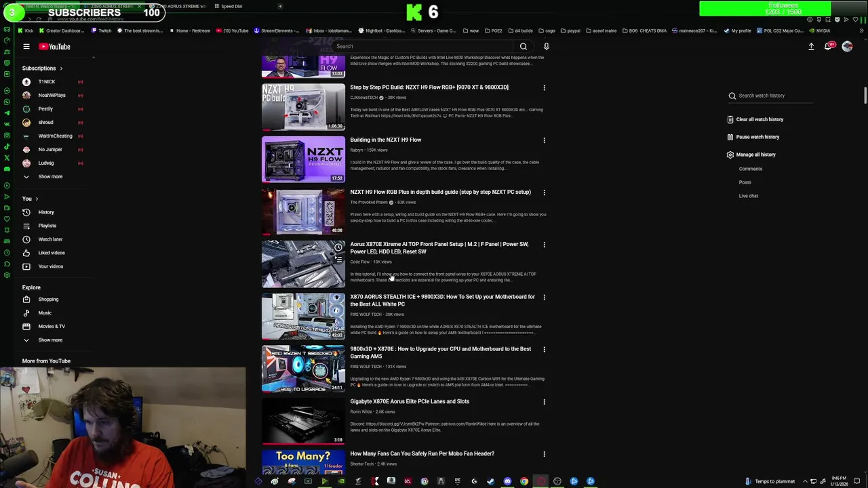Screen dimensions: 868x488
Task: Click the YouTube search field
Action: (x=424, y=47)
